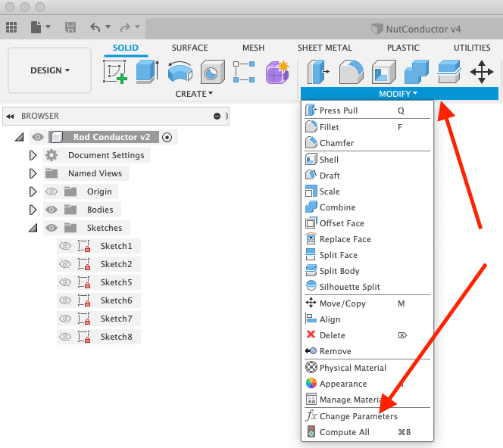The image size is (503, 448).
Task: Click the Document Settings gear icon
Action: tap(52, 155)
